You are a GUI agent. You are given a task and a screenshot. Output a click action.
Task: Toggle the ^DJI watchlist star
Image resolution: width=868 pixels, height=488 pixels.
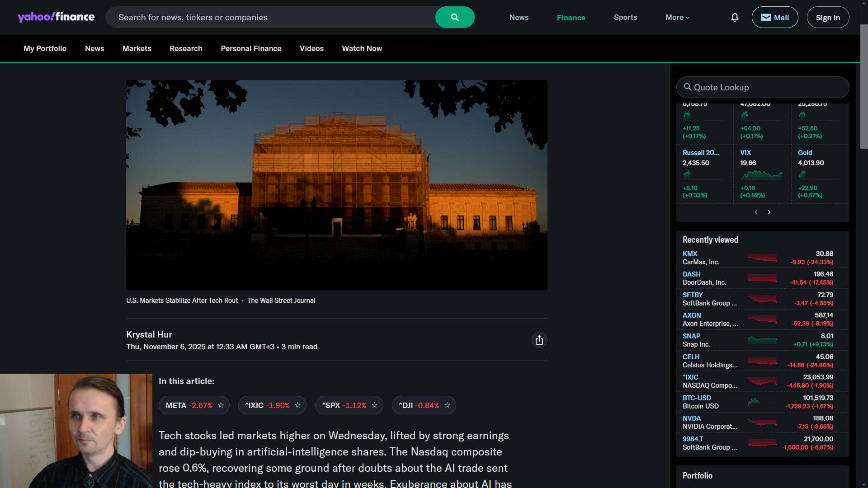447,405
